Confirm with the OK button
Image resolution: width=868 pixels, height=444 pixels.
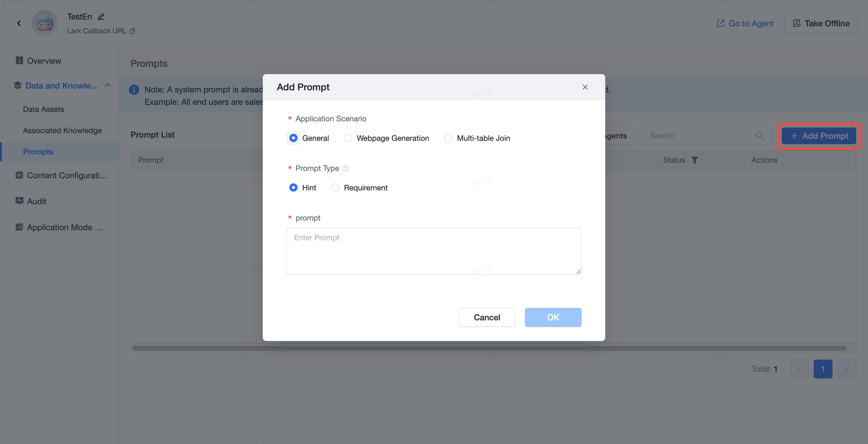coord(553,317)
